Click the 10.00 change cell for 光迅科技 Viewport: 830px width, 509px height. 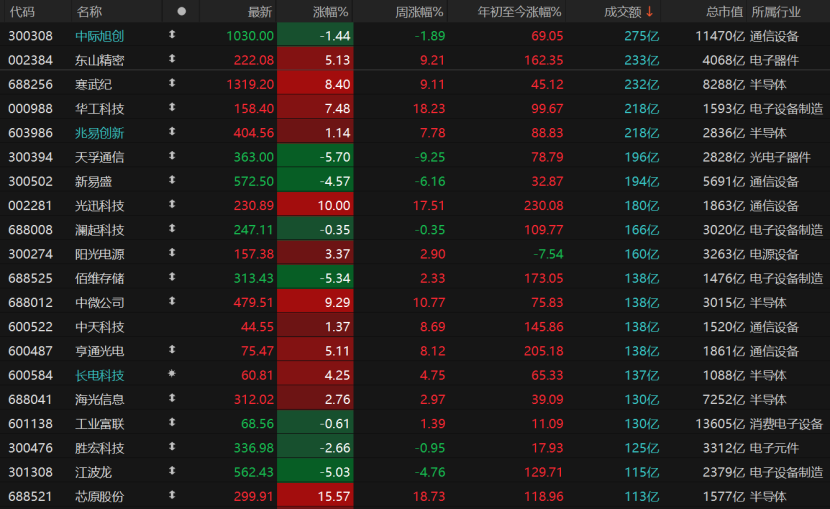[x=315, y=205]
